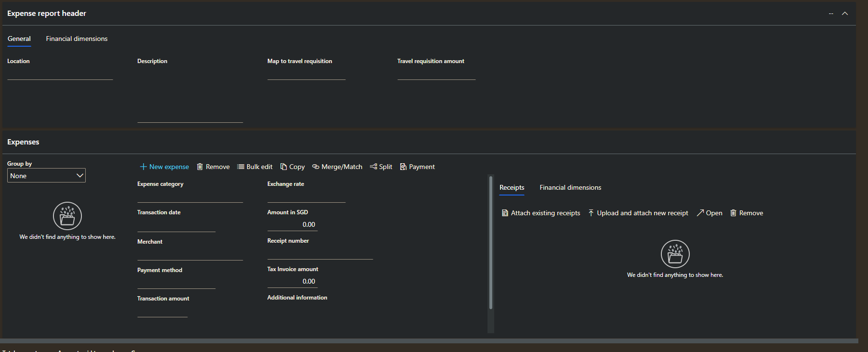Image resolution: width=868 pixels, height=352 pixels.
Task: Click the Split icon
Action: 373,167
